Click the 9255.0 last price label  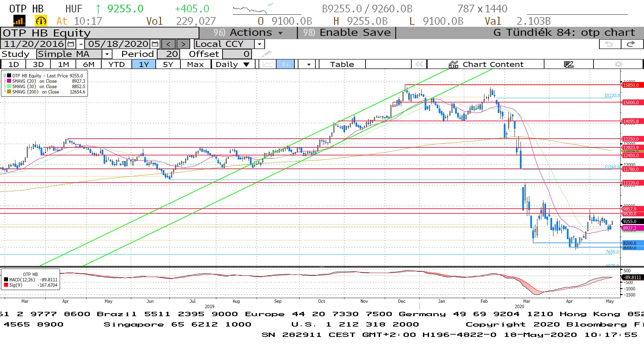[633, 221]
